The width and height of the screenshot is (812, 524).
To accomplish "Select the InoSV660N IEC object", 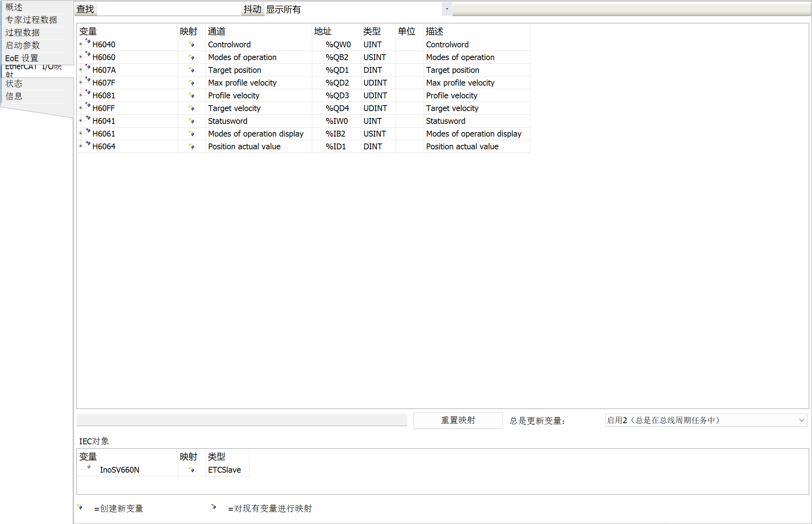I will click(x=119, y=470).
